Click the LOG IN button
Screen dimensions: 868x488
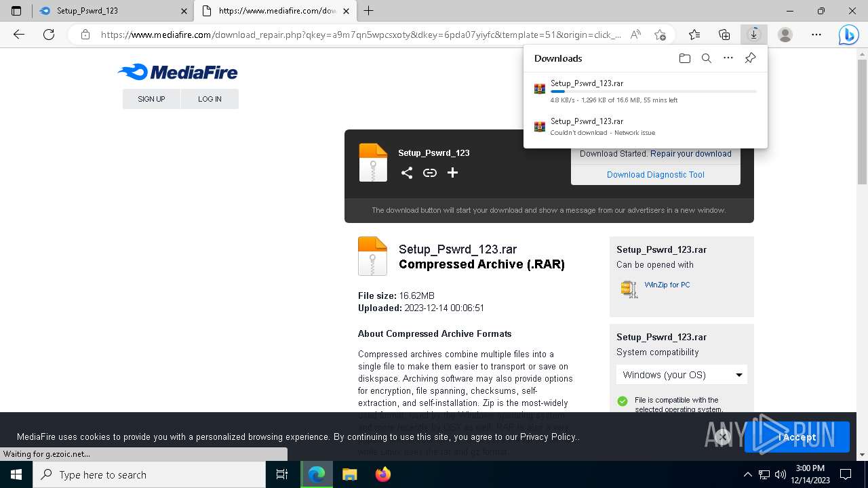point(210,99)
